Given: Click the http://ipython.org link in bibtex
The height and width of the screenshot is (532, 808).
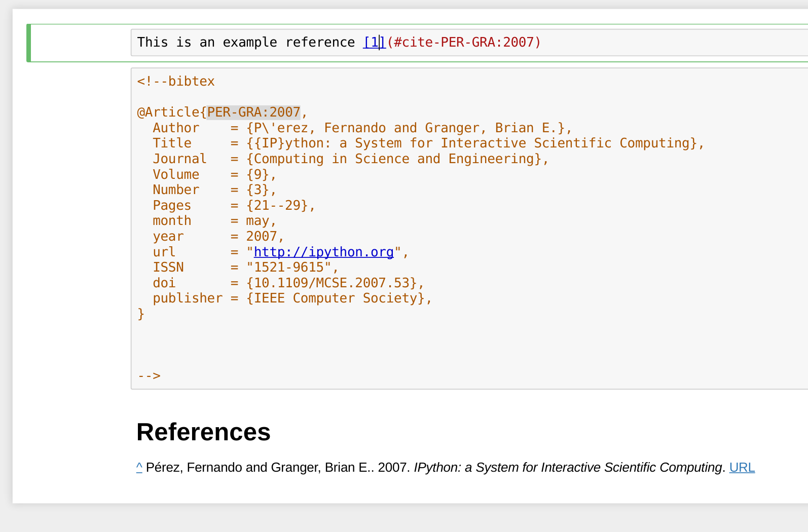Looking at the screenshot, I should click(x=323, y=252).
